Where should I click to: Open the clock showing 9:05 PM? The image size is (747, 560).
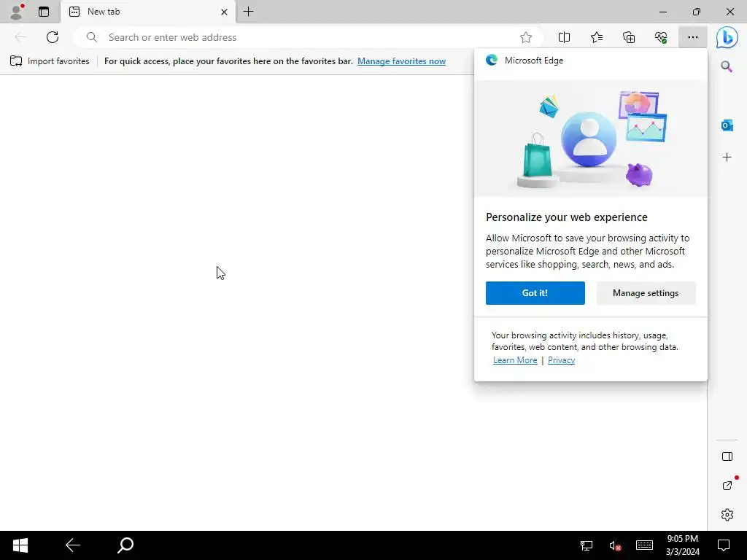click(683, 545)
